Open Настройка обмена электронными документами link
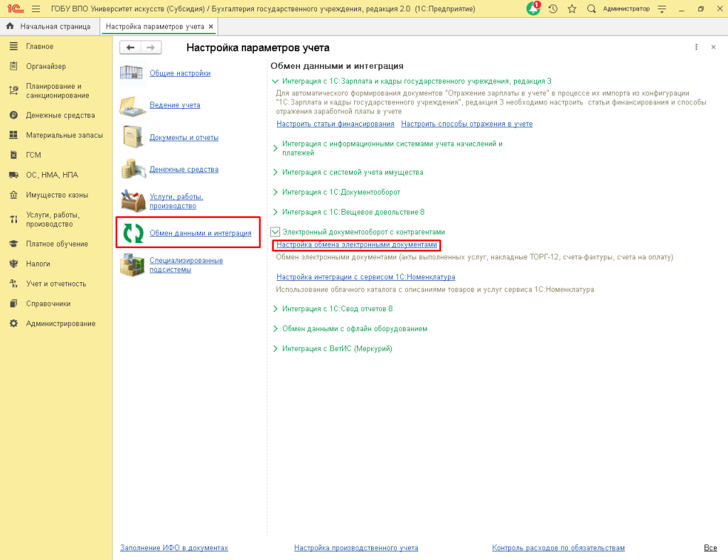The image size is (728, 560). click(x=357, y=244)
